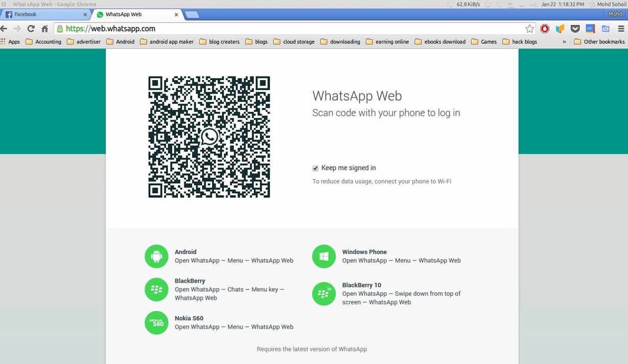The height and width of the screenshot is (364, 628).
Task: Open the Accounting bookmark folder
Action: (44, 42)
